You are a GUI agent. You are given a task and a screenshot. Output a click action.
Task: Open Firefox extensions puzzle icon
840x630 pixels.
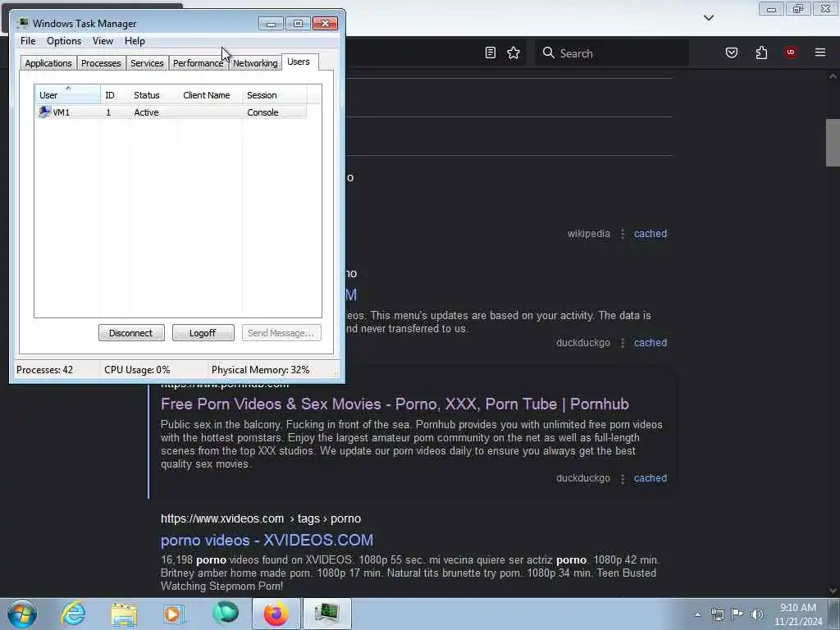coord(761,52)
